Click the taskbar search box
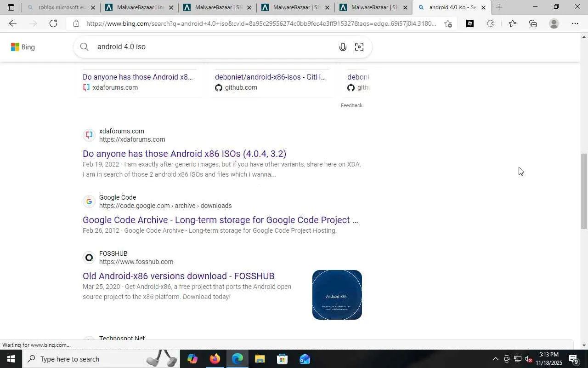588x368 pixels. pyautogui.click(x=101, y=359)
